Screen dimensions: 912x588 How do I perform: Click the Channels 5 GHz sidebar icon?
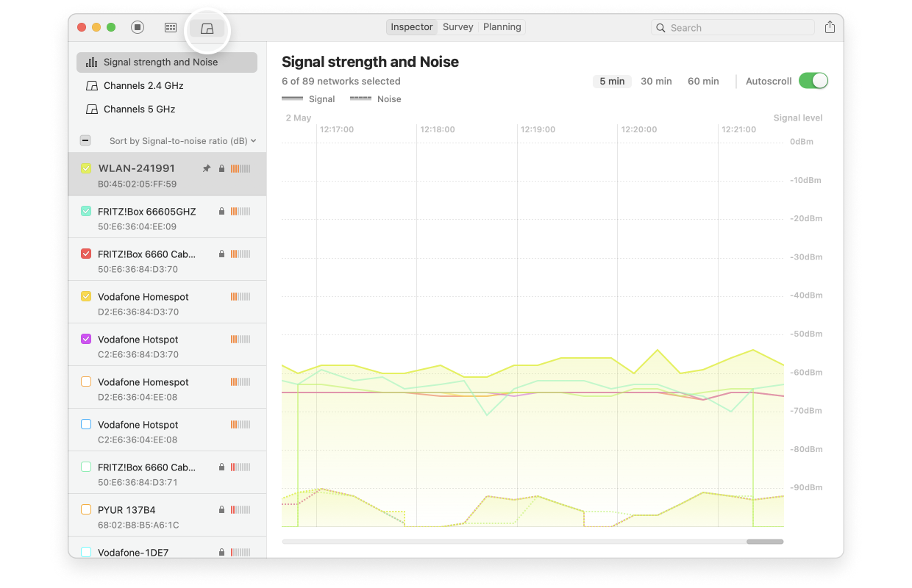click(92, 110)
